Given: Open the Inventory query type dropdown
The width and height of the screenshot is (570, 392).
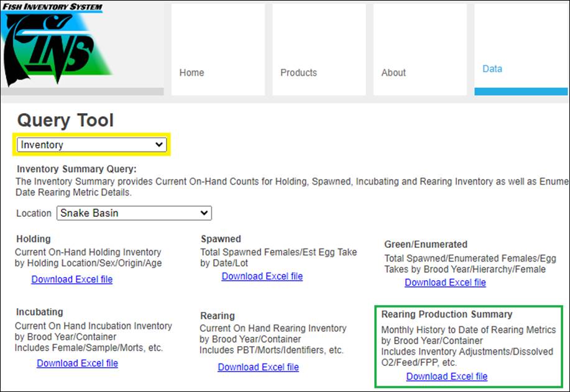Looking at the screenshot, I should point(92,145).
